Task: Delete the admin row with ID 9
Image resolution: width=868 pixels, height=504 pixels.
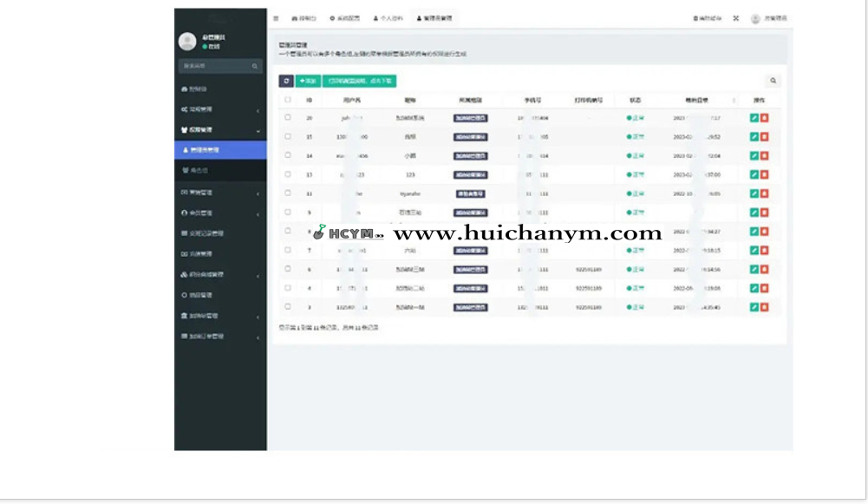Action: click(765, 213)
